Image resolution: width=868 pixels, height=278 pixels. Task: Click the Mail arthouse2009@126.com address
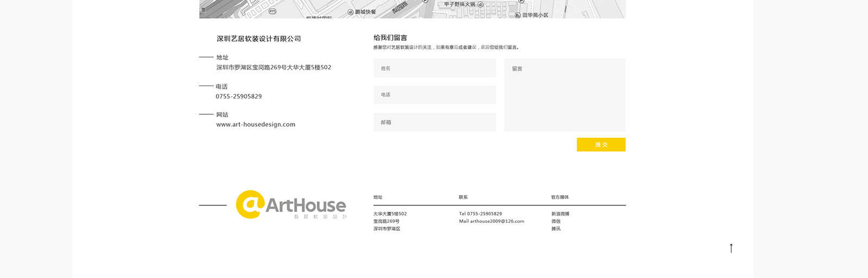(492, 222)
